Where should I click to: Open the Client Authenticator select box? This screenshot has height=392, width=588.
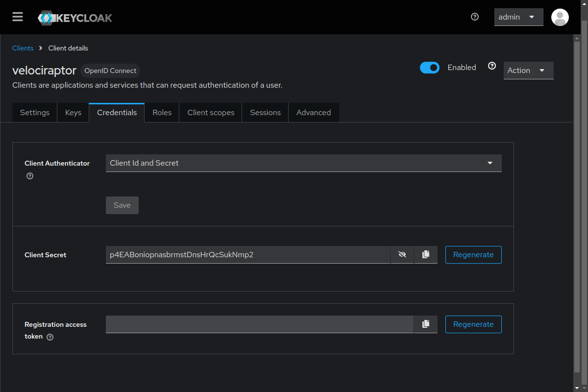(303, 163)
